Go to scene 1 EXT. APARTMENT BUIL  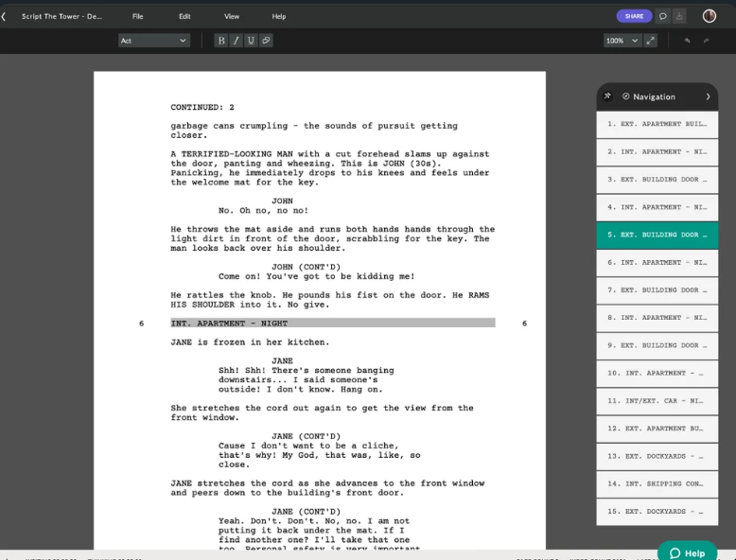[x=657, y=124]
